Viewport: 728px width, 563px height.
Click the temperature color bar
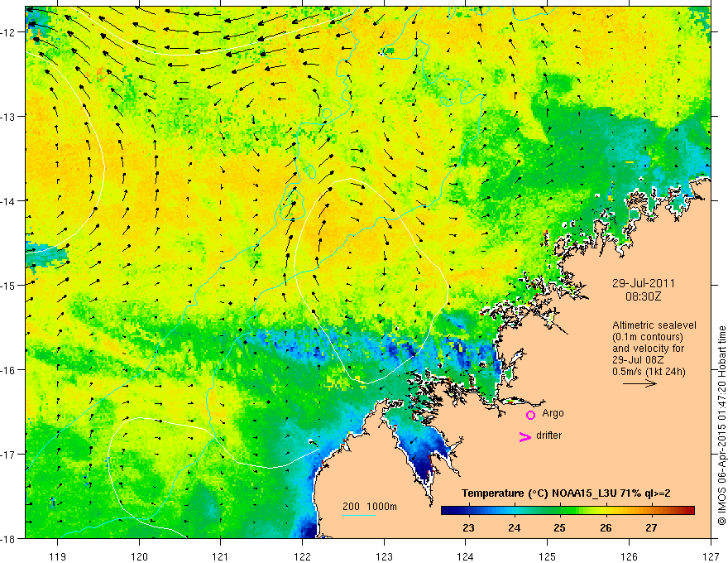pos(568,511)
